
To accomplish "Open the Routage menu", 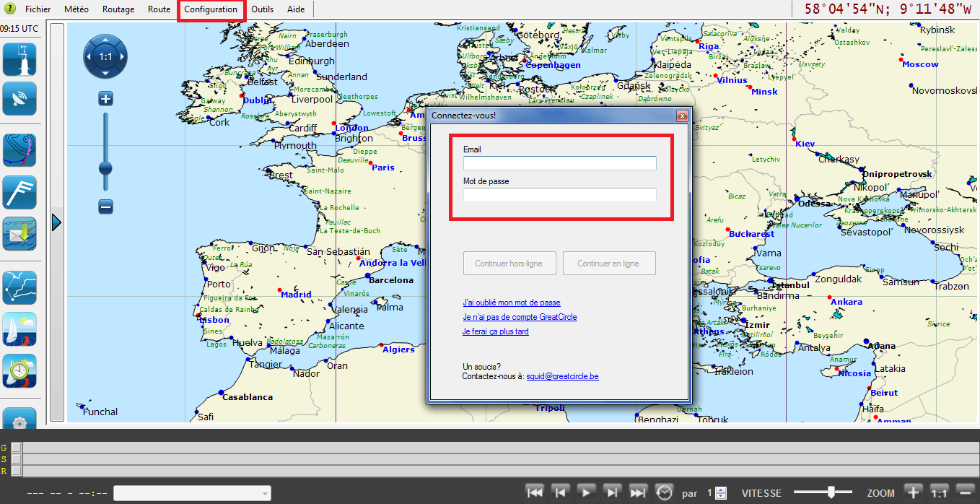I will coord(118,9).
